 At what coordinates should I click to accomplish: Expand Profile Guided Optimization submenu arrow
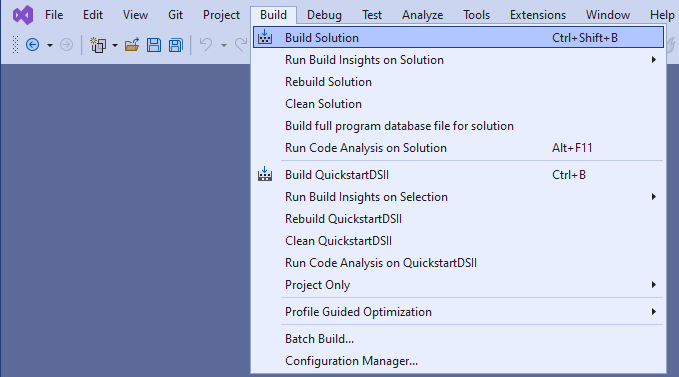(x=653, y=312)
